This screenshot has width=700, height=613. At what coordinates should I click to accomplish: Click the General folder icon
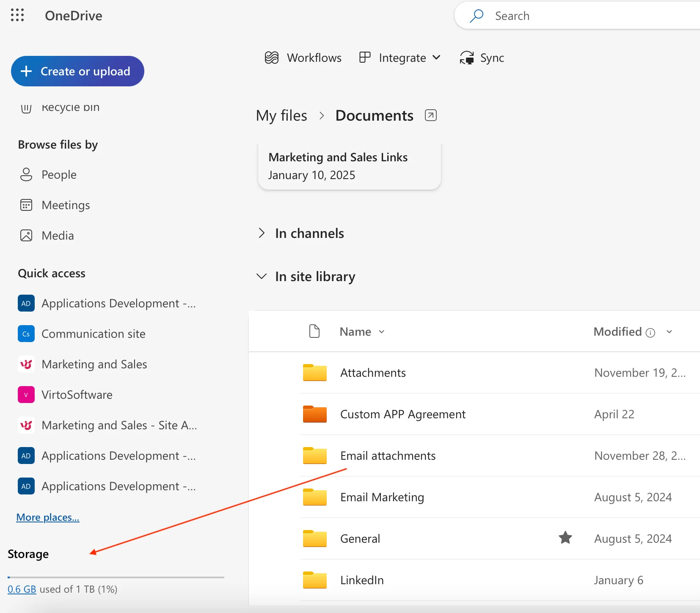[x=315, y=538]
